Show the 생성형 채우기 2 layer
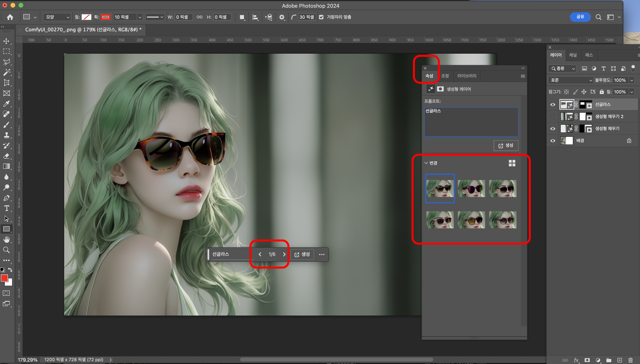 tap(553, 117)
